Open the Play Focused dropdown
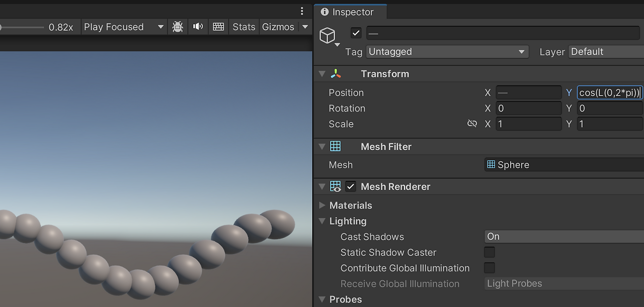Screen dimensions: 644x307 [x=124, y=27]
